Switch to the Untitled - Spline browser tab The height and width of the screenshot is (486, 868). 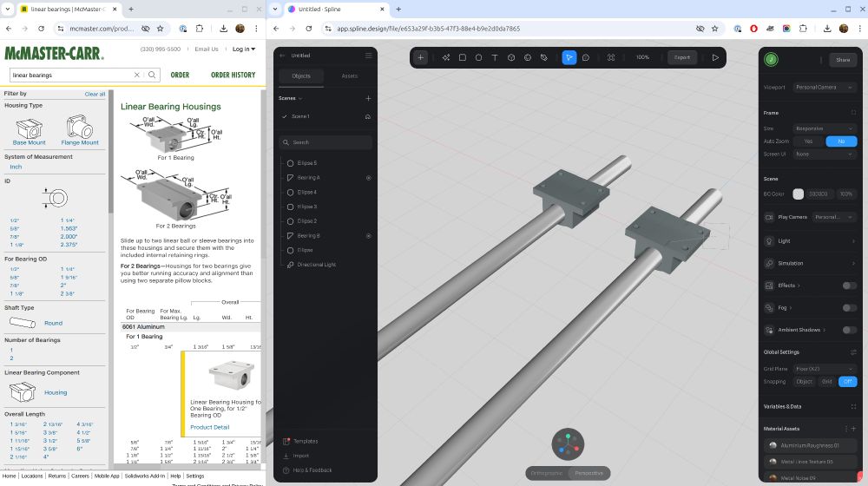pos(336,10)
